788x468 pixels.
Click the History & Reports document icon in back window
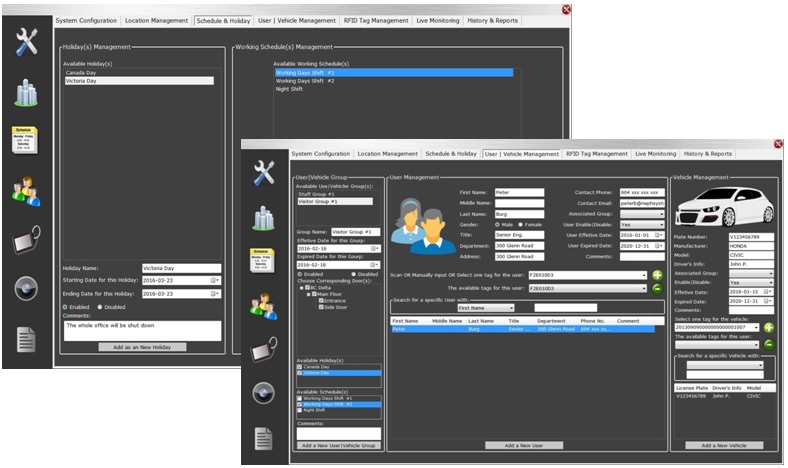[x=25, y=338]
